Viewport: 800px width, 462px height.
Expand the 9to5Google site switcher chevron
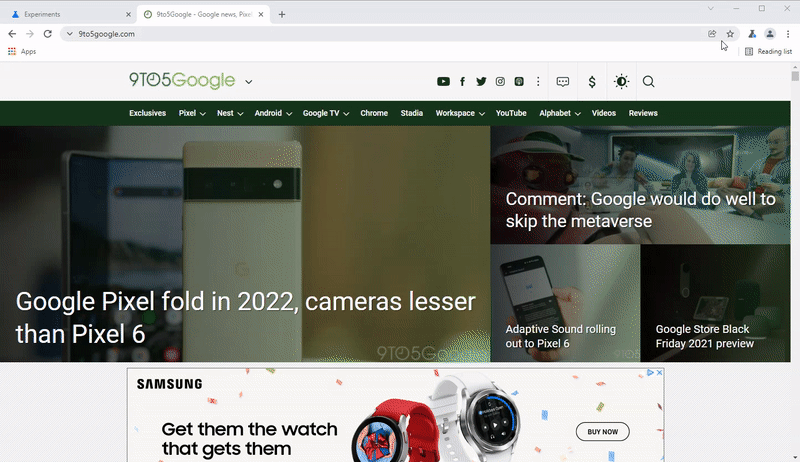248,82
